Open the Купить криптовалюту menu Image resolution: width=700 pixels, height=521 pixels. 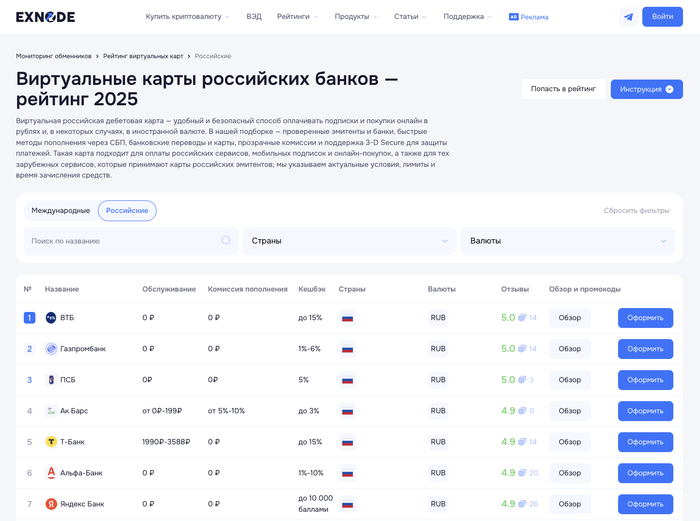(187, 17)
